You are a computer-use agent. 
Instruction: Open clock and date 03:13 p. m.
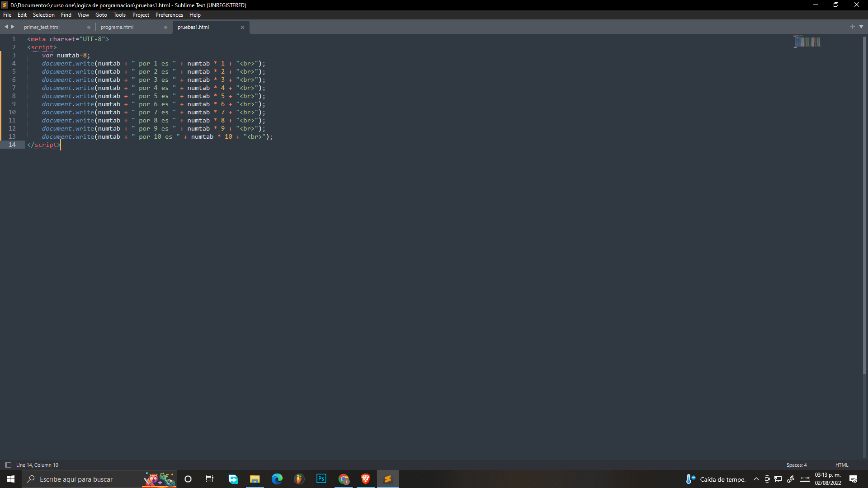click(828, 479)
